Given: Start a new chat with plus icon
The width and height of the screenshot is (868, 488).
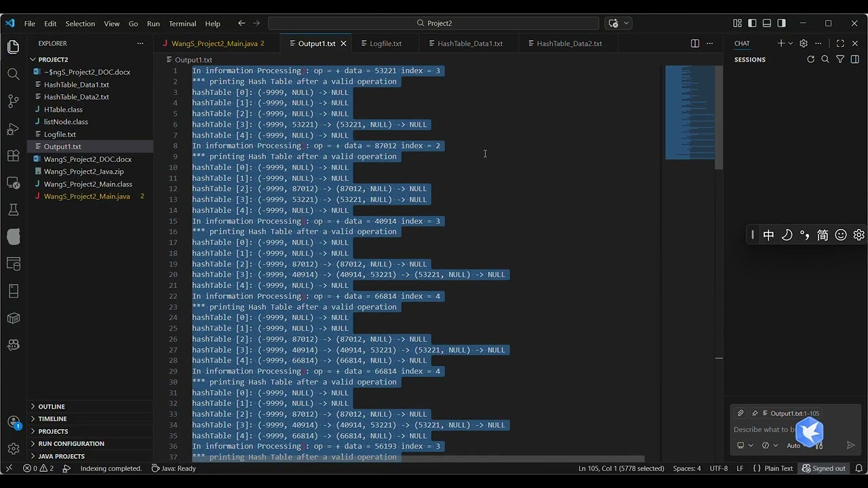Looking at the screenshot, I should point(781,43).
